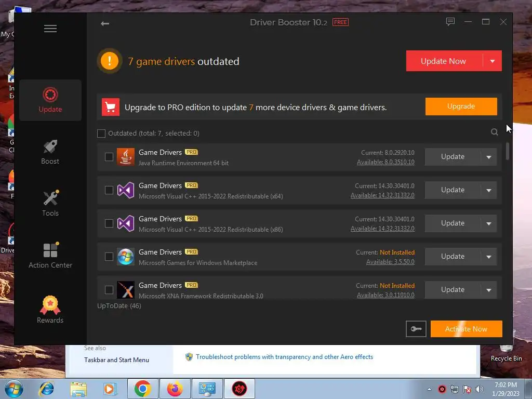This screenshot has height=399, width=532.
Task: Update the Java Runtime Environment driver
Action: (x=453, y=157)
